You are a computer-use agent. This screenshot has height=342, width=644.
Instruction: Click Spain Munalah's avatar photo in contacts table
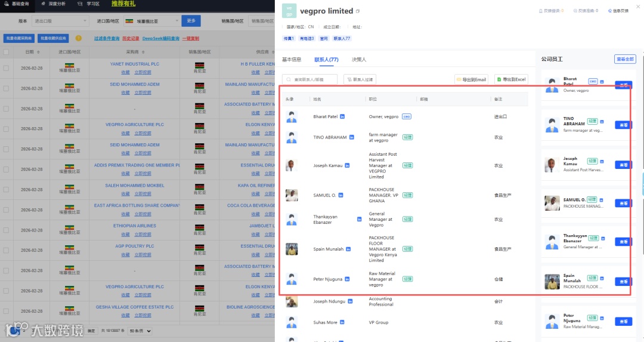(x=292, y=249)
